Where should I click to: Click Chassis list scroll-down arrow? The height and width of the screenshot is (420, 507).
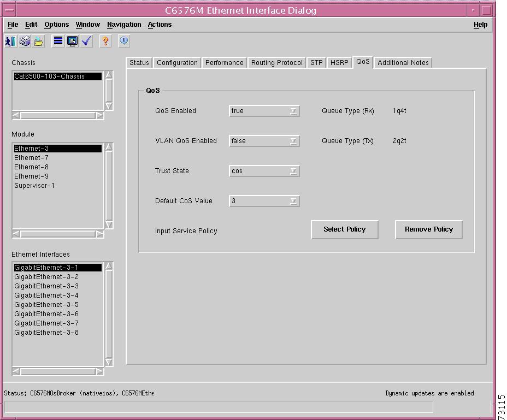(x=109, y=107)
